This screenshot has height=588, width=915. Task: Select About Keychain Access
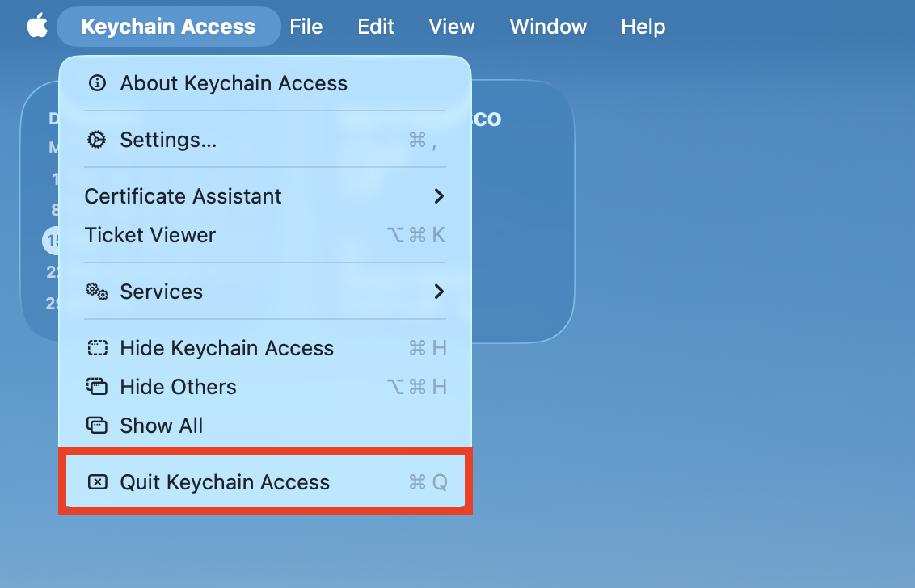tap(234, 83)
